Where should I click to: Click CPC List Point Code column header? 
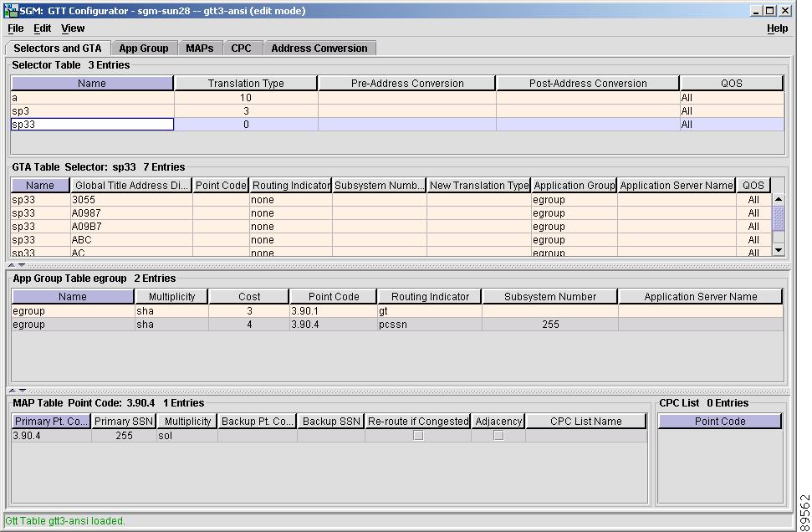[719, 422]
